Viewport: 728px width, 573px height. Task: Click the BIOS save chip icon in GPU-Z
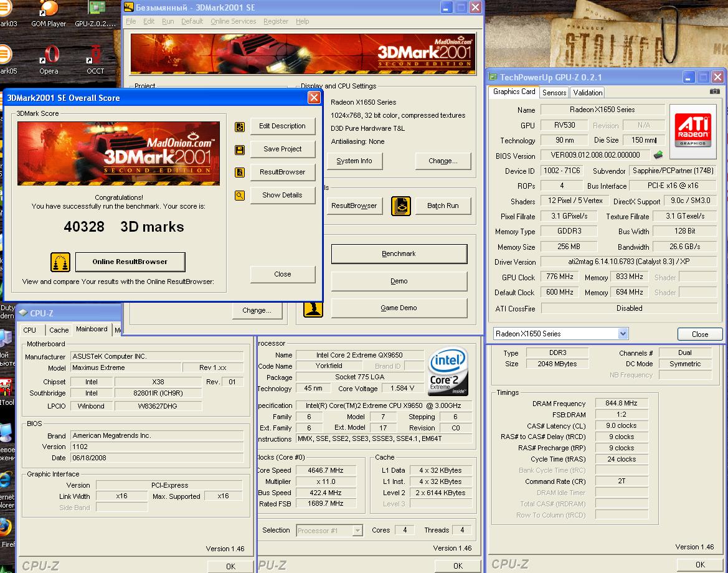[658, 154]
